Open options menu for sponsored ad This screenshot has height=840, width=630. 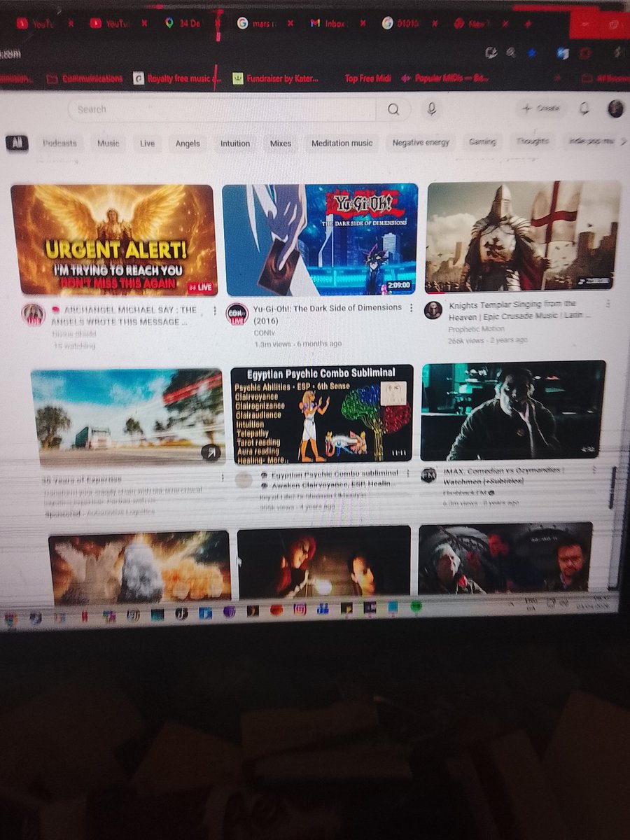pyautogui.click(x=223, y=478)
